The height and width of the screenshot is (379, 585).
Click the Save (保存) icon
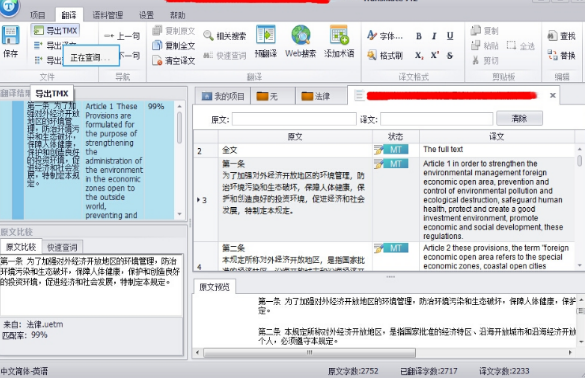click(10, 41)
